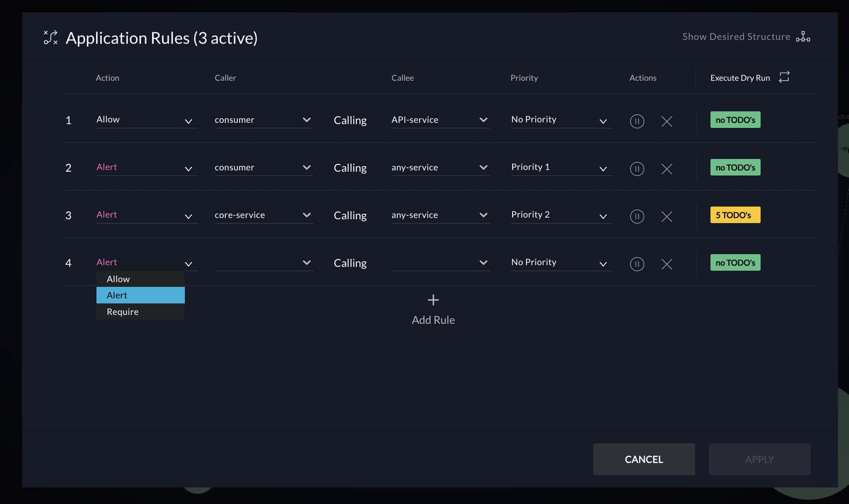Click the CANCEL button
849x504 pixels.
[x=644, y=459]
